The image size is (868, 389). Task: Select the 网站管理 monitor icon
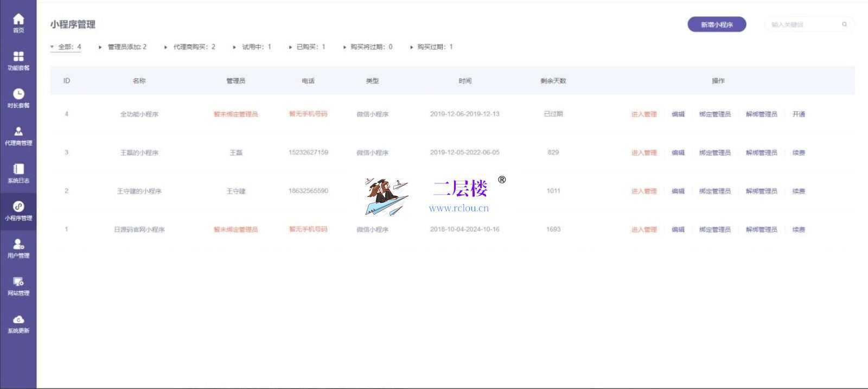[x=18, y=282]
